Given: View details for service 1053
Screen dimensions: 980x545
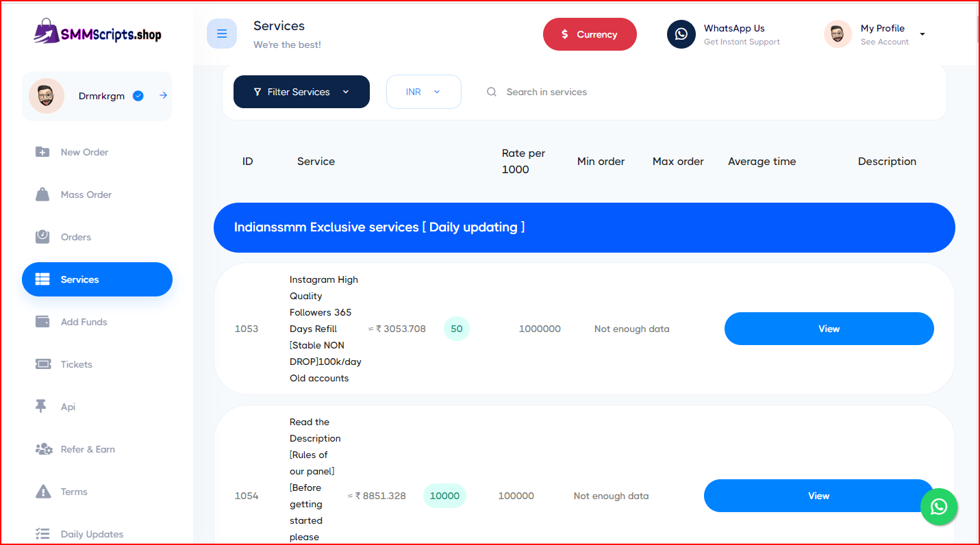Looking at the screenshot, I should pyautogui.click(x=829, y=329).
